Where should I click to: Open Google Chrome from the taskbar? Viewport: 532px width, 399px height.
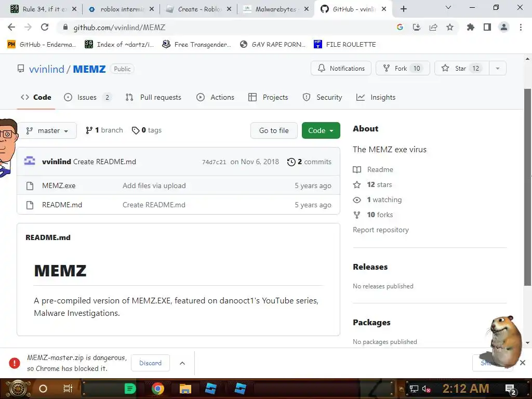(157, 389)
